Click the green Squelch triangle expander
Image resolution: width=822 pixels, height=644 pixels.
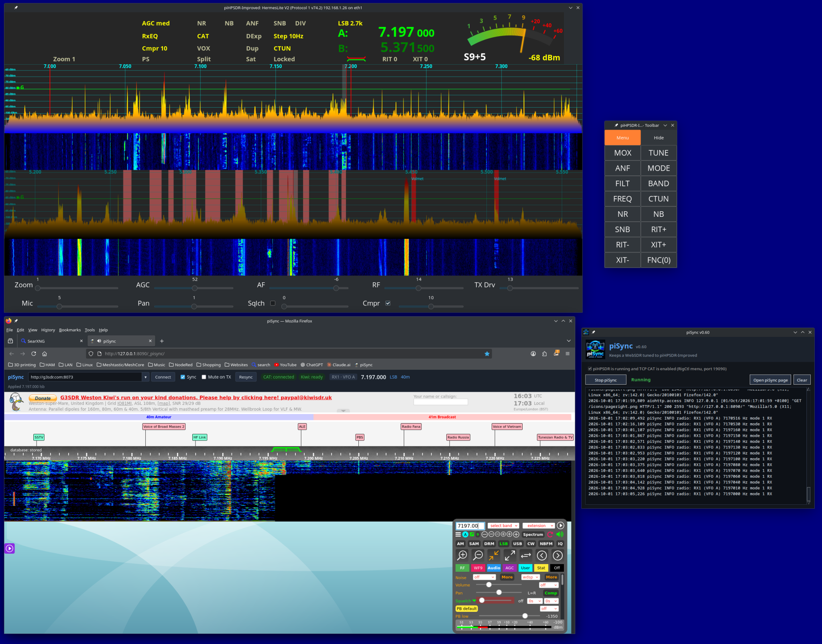click(474, 601)
